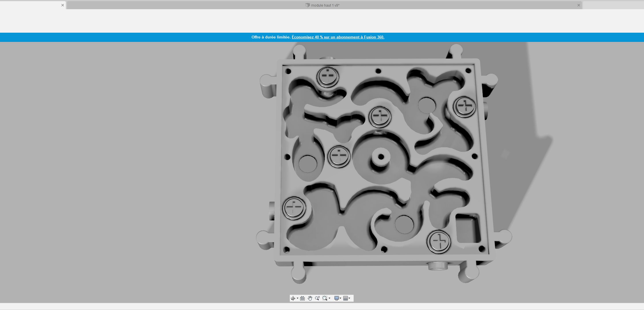
Task: Open the Display Settings dropdown arrow
Action: (340, 298)
